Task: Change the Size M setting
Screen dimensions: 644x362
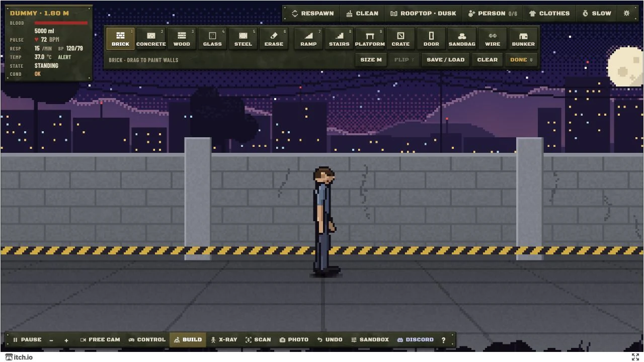Action: coord(371,60)
